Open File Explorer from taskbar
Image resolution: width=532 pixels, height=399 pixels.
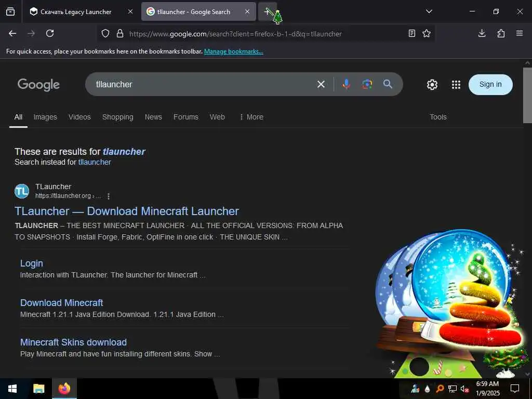point(38,389)
